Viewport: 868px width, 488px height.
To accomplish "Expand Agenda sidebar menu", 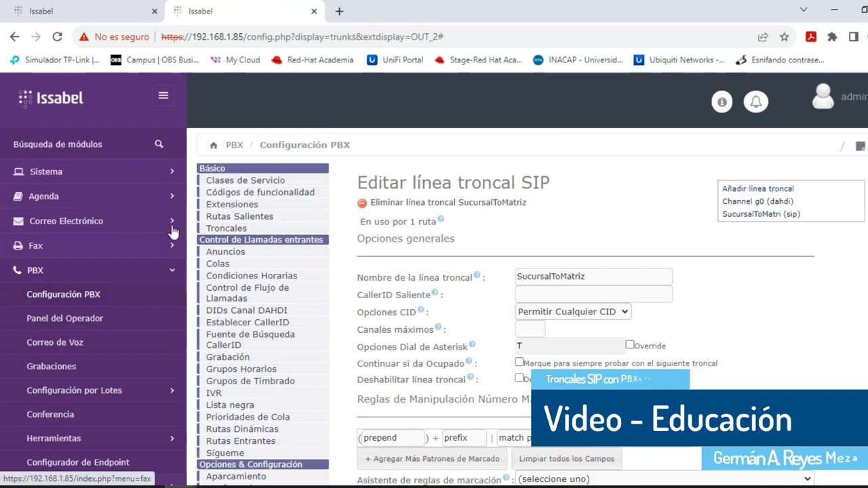I will pos(93,196).
